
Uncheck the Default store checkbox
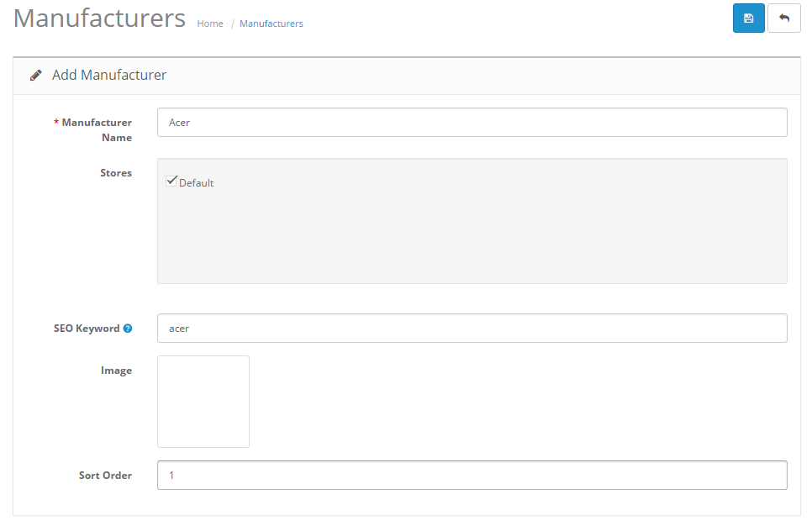[171, 181]
